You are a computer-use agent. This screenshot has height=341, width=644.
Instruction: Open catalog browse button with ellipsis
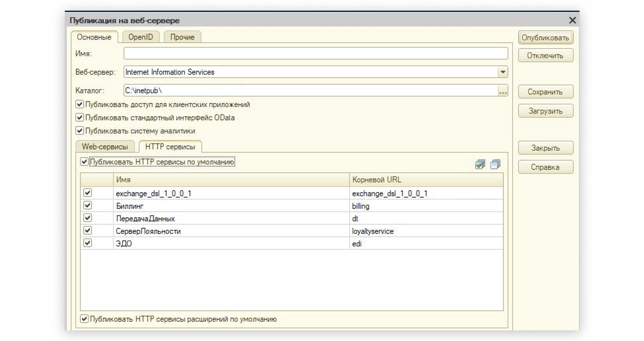tap(503, 91)
